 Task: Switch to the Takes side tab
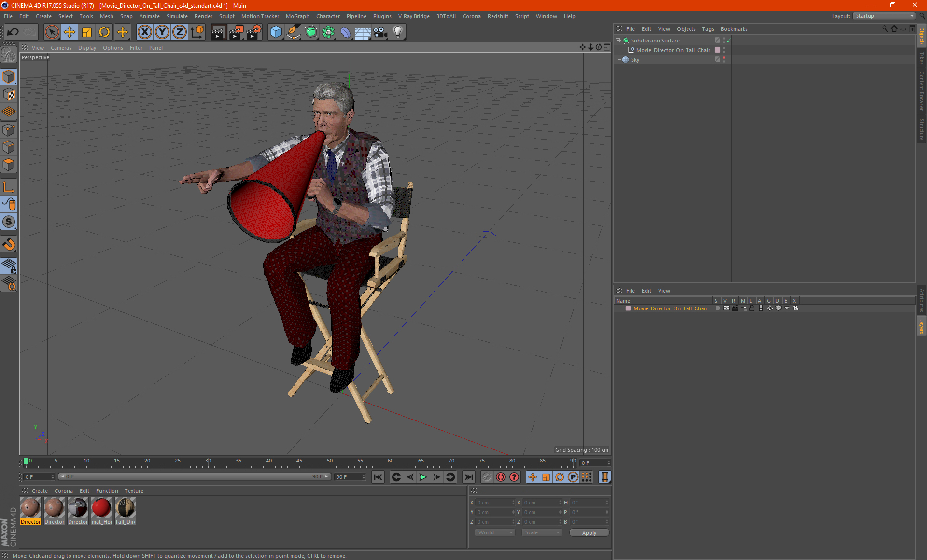tap(922, 57)
